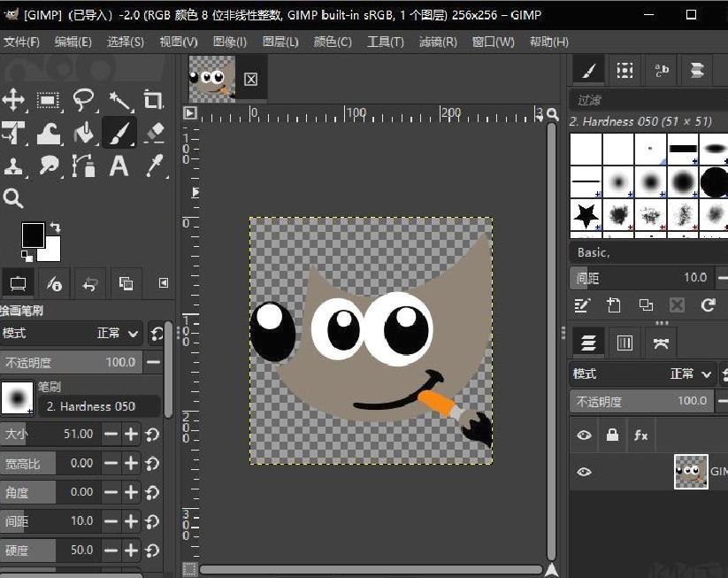728x578 pixels.
Task: Open the layer Mode dropdown
Action: click(642, 374)
